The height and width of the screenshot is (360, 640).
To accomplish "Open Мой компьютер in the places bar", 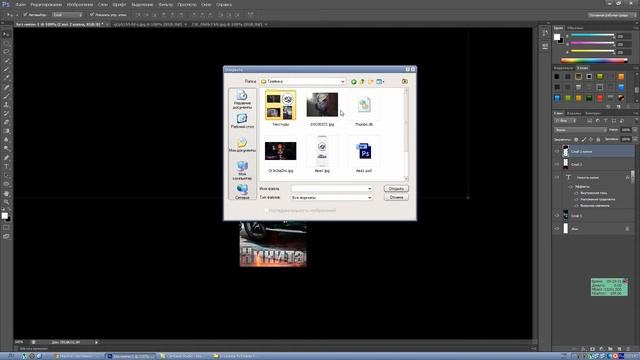I will pyautogui.click(x=242, y=170).
